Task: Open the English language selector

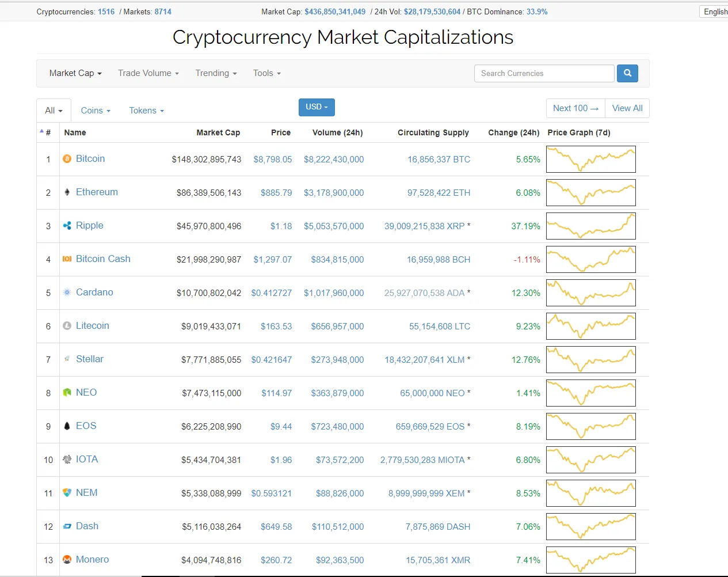Action: coord(714,12)
